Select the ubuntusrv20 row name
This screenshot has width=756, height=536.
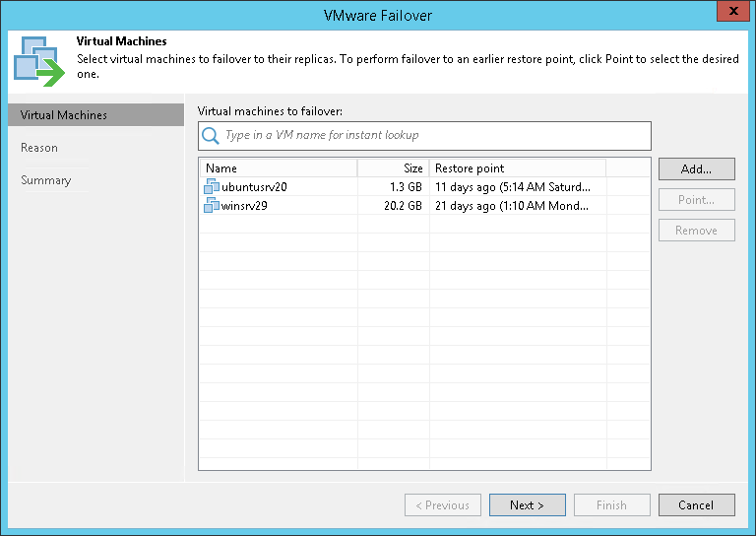point(254,186)
